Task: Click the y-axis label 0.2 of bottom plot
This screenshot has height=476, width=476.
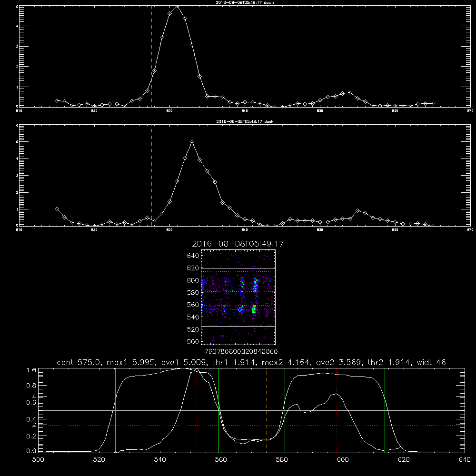Action: pos(31,436)
